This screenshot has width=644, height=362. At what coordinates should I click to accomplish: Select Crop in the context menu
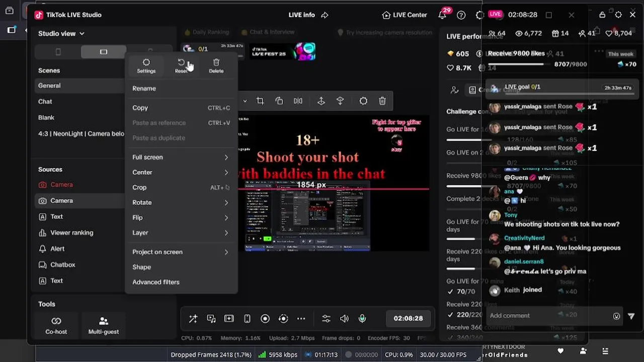tap(181, 188)
